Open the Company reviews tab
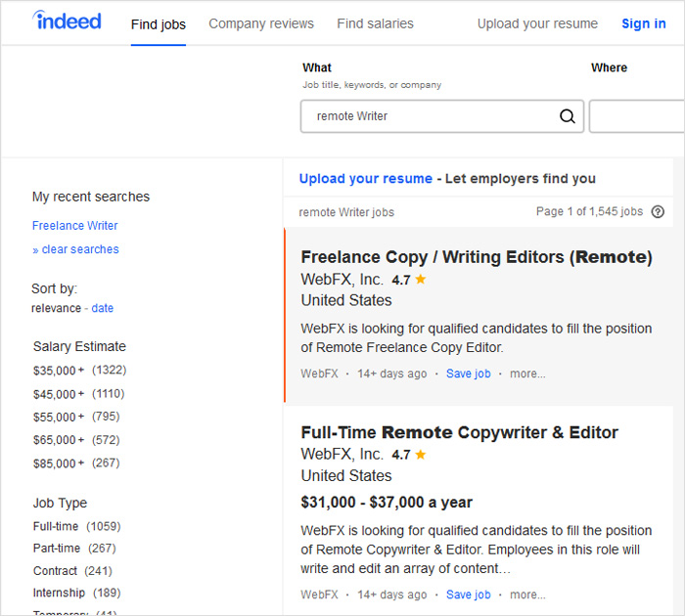 click(261, 23)
